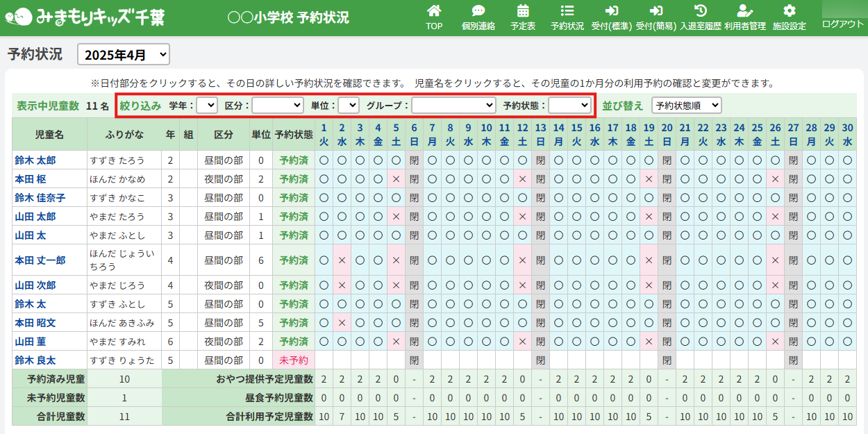Open the 予定表 calendar icon
This screenshot has height=434, width=868.
(523, 12)
